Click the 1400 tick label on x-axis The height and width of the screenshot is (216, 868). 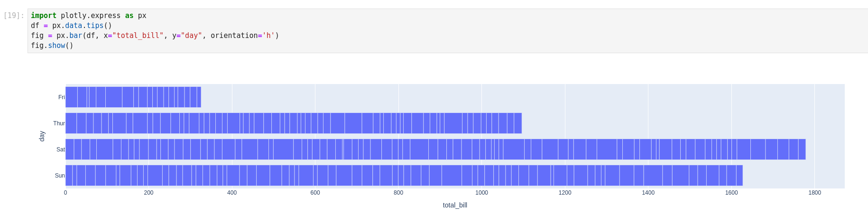pos(648,193)
